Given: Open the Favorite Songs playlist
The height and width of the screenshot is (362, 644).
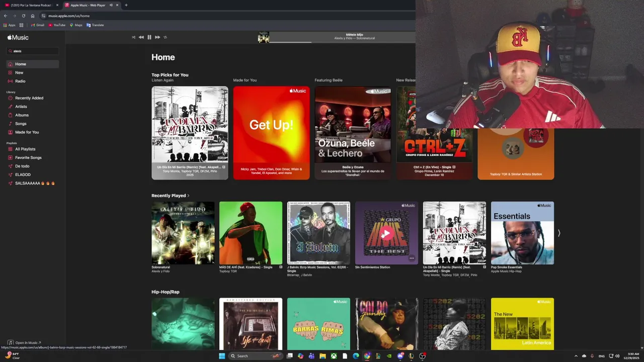Looking at the screenshot, I should point(33,157).
